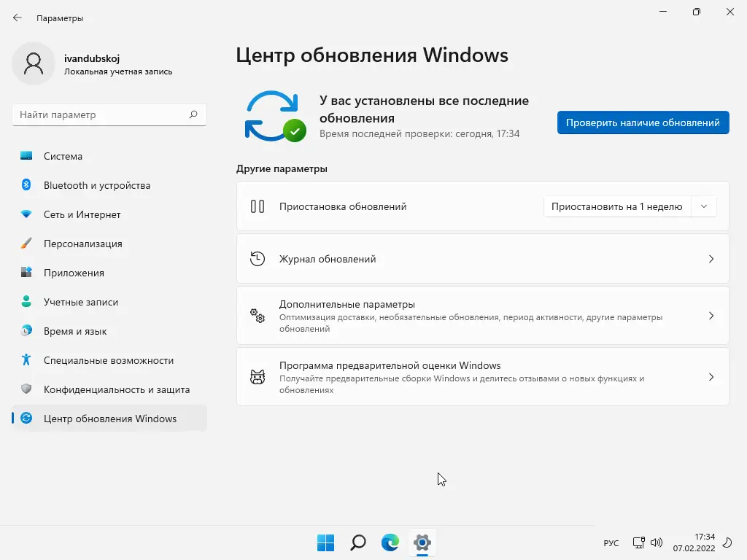Open Приложения section
Viewport: 747px width, 560px height.
click(x=109, y=273)
